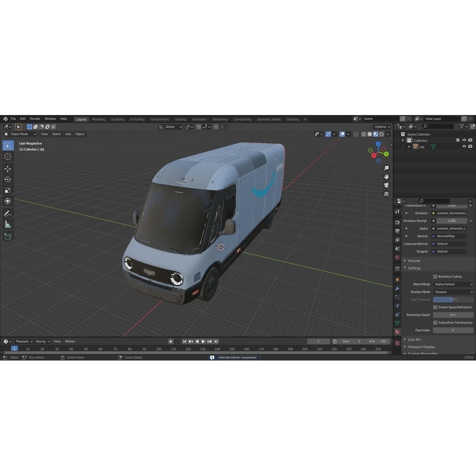Toggle the camera view icon
Viewport: 476px width, 476px height.
tap(386, 185)
